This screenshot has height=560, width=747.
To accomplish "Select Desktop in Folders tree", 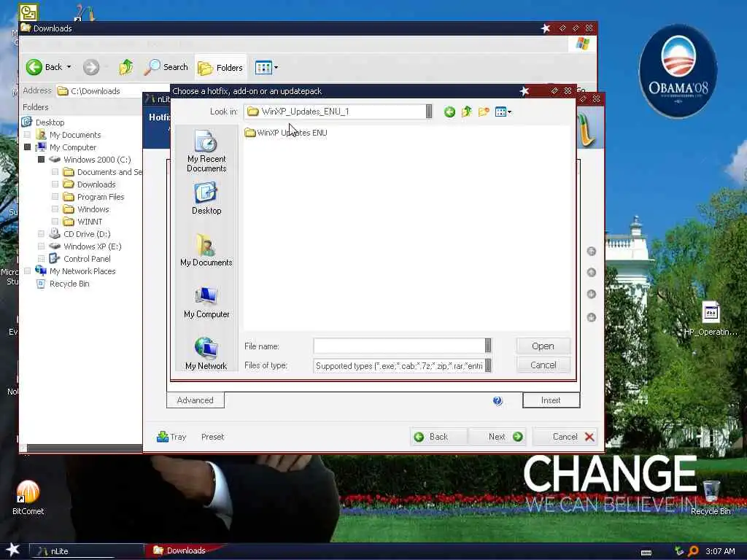I will 50,122.
